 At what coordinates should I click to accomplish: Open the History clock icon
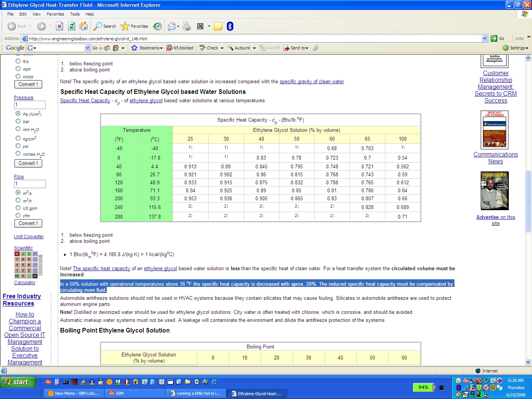(157, 26)
